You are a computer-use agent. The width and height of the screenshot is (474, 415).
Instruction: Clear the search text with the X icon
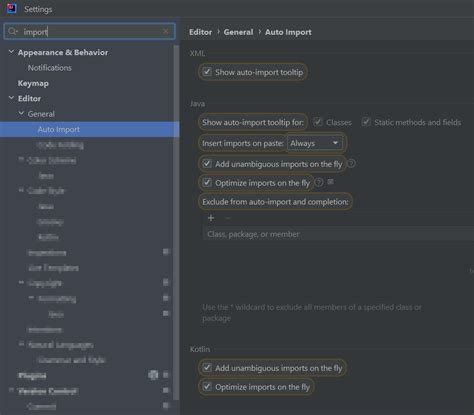point(166,31)
